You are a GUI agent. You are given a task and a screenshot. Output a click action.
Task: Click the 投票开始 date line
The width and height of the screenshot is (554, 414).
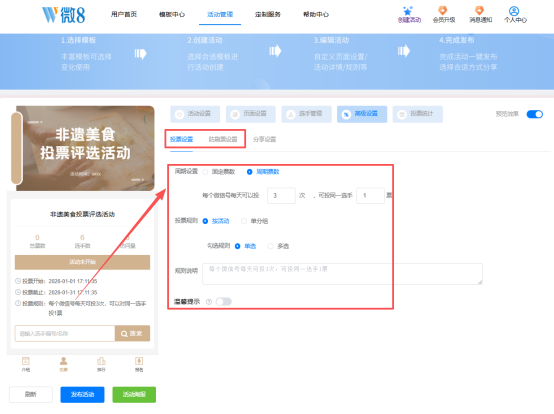56,281
